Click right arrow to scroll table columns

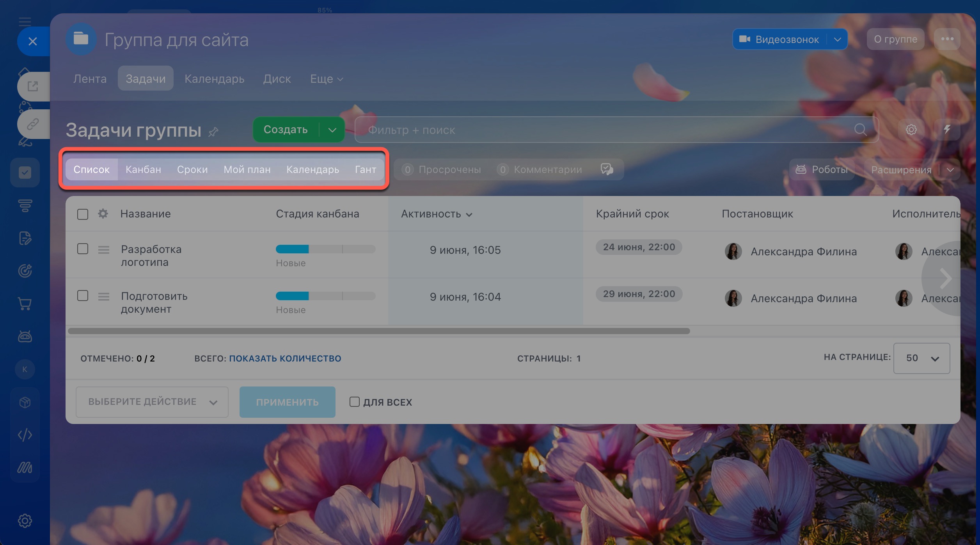click(945, 278)
